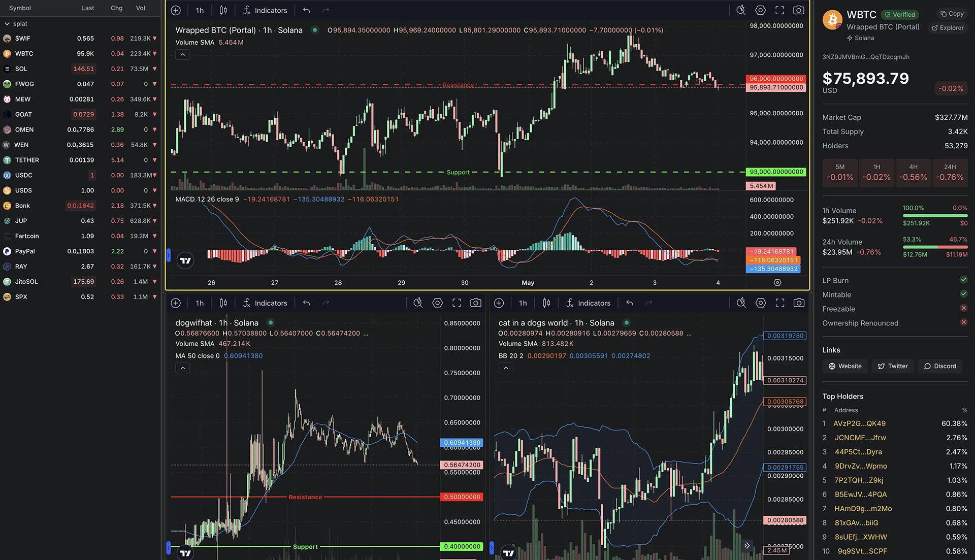Click the LP Burn check status icon
975x560 pixels.
click(x=963, y=280)
